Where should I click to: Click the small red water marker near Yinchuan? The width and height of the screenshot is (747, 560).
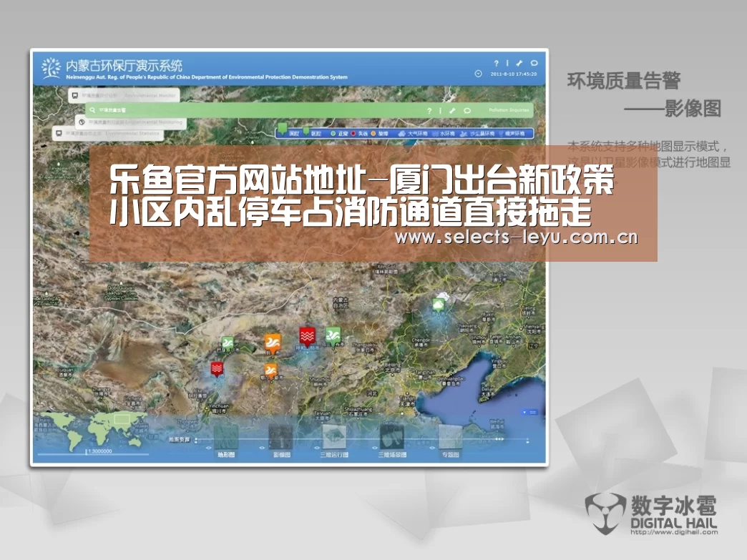coord(218,368)
